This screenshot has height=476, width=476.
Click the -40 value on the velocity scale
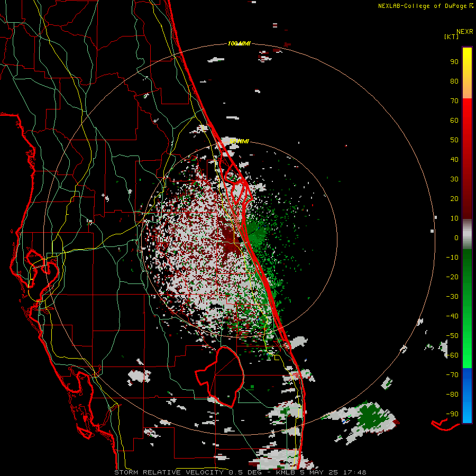coord(452,316)
